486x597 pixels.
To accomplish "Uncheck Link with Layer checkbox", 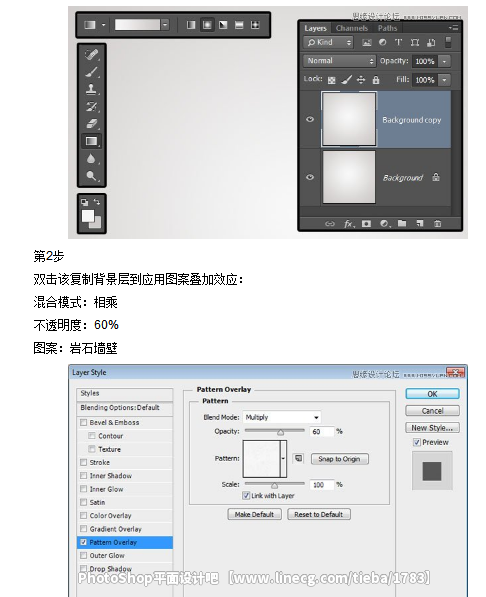I will [246, 495].
